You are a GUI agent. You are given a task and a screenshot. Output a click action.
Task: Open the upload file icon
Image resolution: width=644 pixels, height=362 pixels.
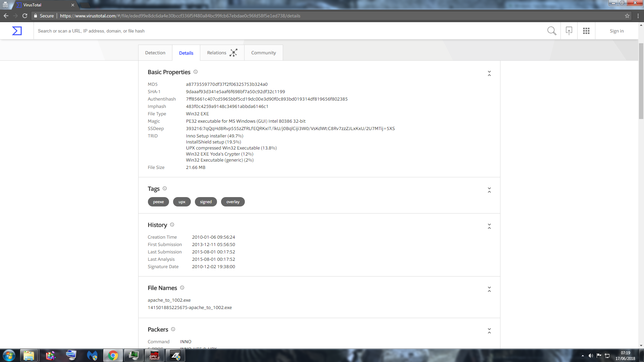click(569, 31)
